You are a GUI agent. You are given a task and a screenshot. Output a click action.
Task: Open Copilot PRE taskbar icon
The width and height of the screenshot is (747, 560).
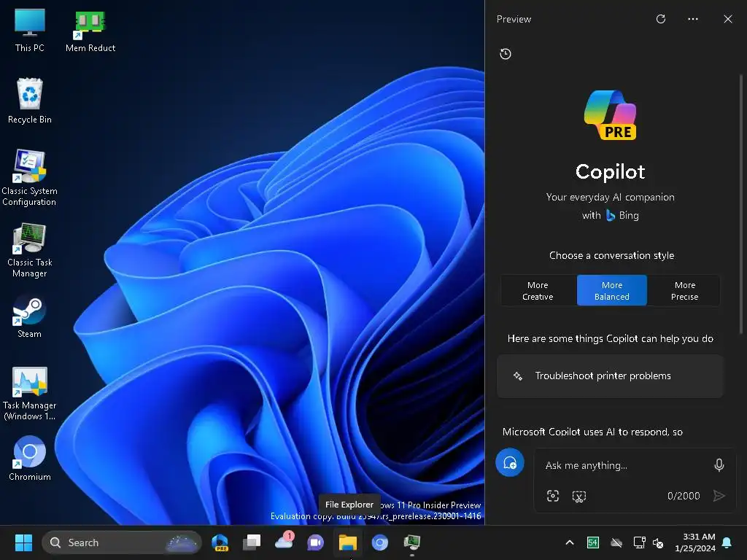click(x=220, y=542)
